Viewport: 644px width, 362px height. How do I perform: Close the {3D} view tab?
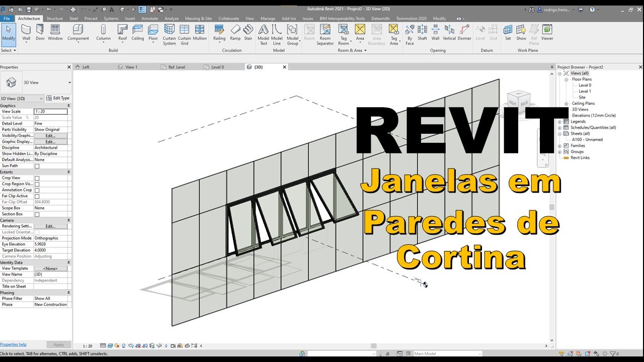click(284, 67)
